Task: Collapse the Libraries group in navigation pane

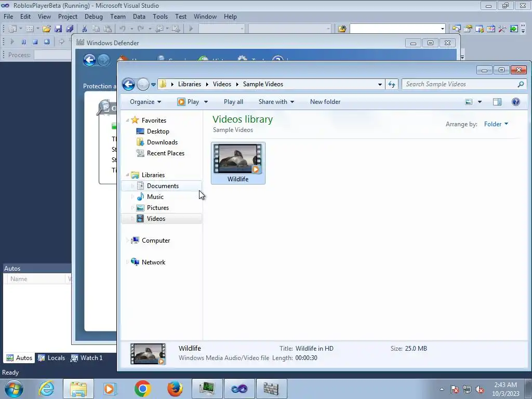Action: [128, 175]
